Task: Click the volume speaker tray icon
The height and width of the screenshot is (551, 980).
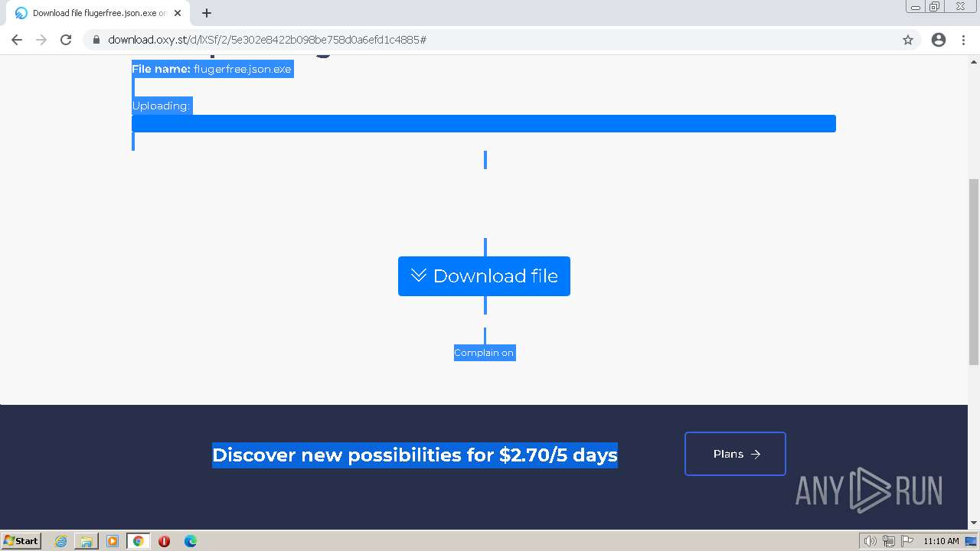Action: pos(870,541)
